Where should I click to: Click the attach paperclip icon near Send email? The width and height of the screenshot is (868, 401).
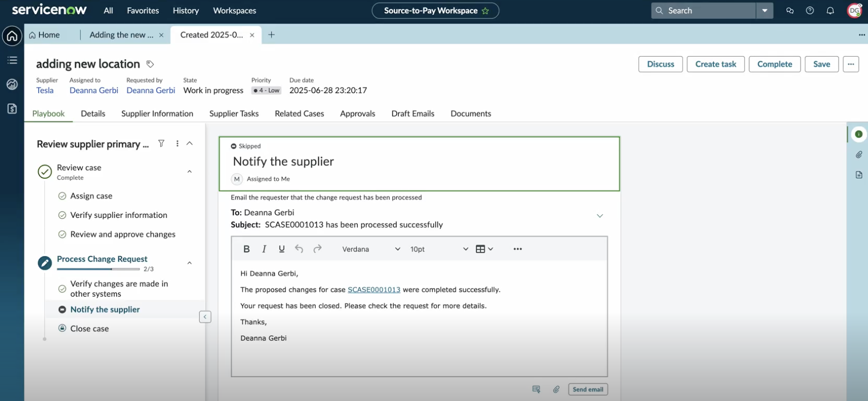tap(557, 389)
